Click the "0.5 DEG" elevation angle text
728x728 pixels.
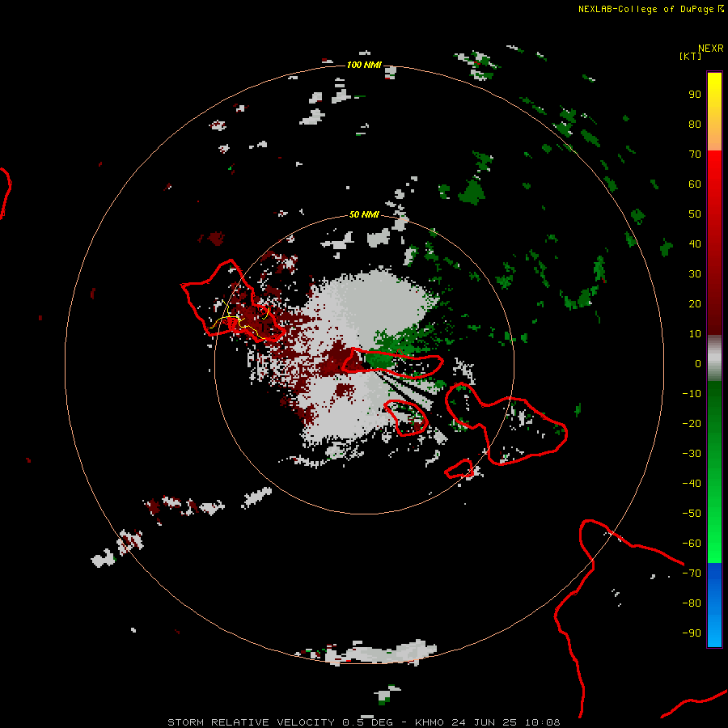click(368, 722)
